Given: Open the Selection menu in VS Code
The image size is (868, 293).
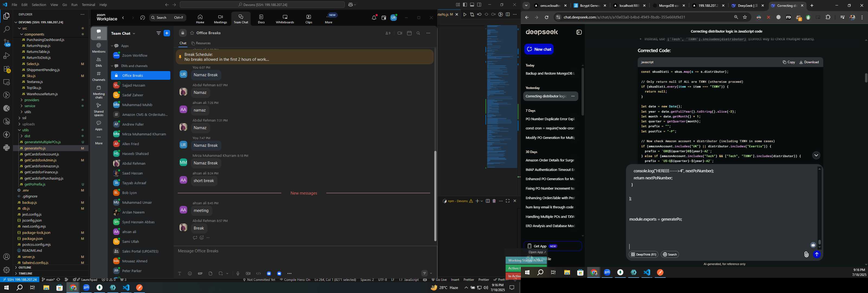Looking at the screenshot, I should pyautogui.click(x=39, y=5).
